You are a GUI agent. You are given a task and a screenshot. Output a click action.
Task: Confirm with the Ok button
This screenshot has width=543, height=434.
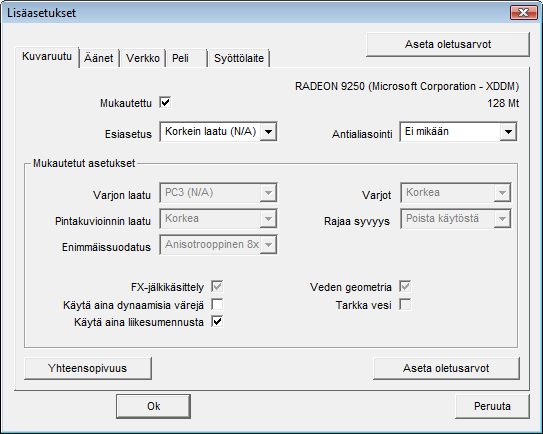[x=153, y=406]
